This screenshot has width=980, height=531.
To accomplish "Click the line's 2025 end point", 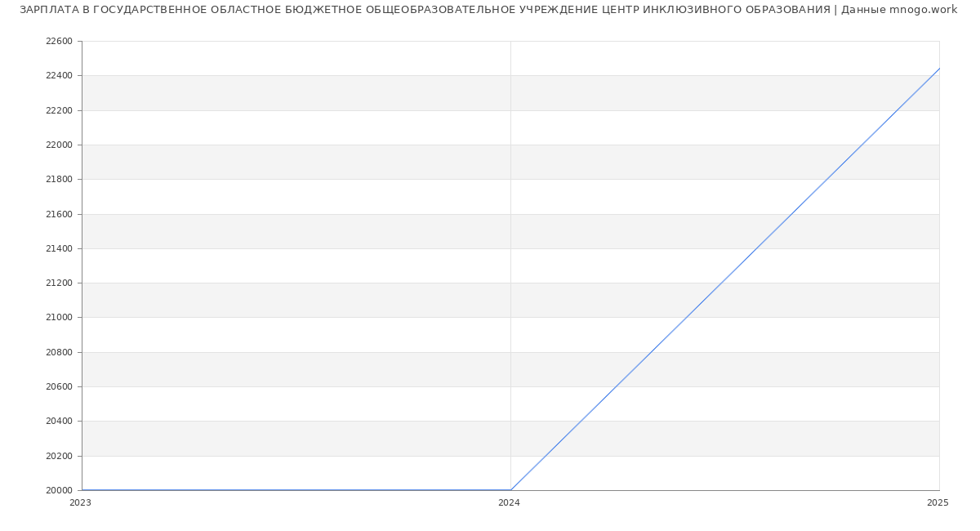I will click(x=939, y=69).
